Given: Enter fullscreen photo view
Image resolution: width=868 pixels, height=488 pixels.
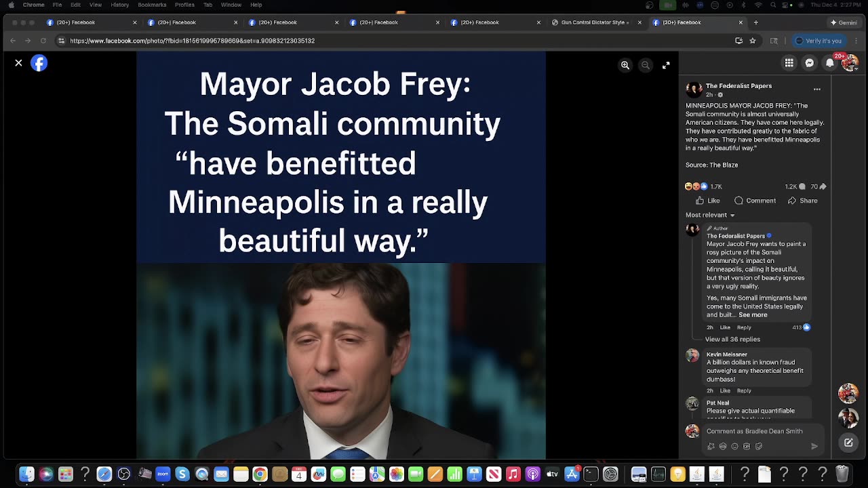Looking at the screenshot, I should 666,65.
